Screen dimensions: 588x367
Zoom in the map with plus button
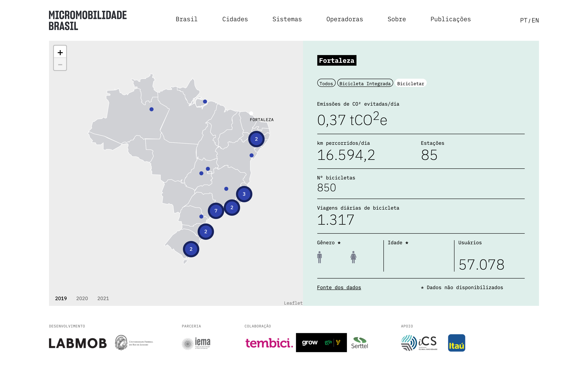click(60, 52)
